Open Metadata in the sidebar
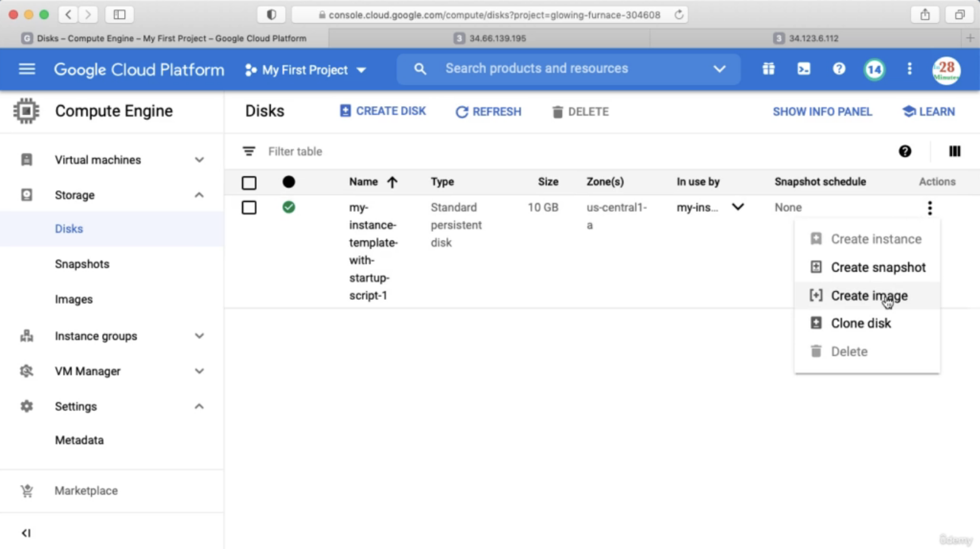The width and height of the screenshot is (980, 549). pos(79,440)
